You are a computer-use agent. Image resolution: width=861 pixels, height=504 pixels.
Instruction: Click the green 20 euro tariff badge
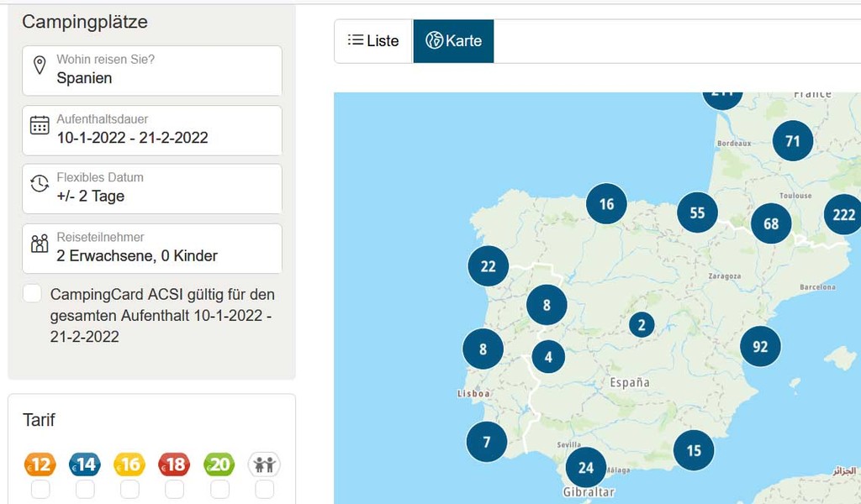click(x=219, y=465)
